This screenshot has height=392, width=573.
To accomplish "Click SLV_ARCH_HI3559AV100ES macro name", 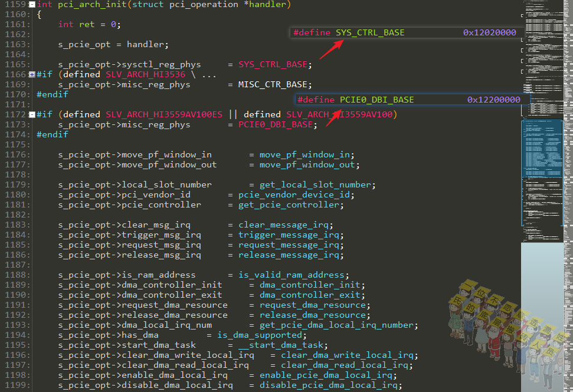I will coord(164,114).
